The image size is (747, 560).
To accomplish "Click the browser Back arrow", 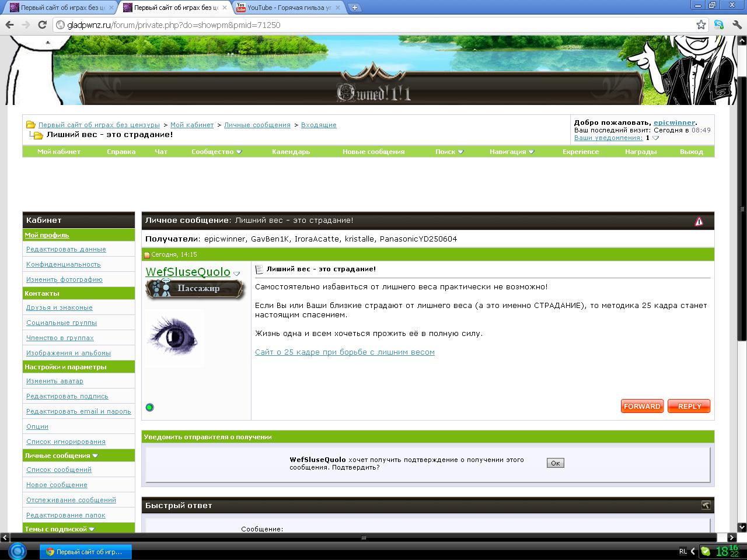I will [x=9, y=24].
